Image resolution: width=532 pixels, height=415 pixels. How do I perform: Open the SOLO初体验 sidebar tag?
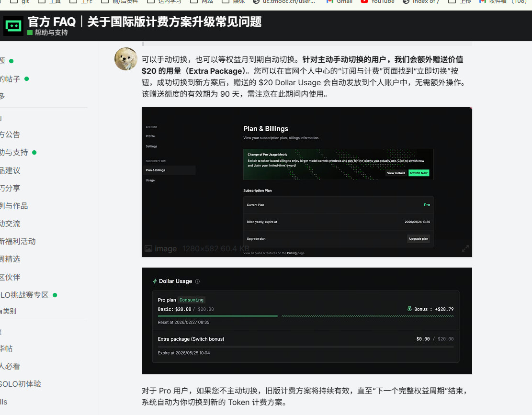tap(21, 384)
